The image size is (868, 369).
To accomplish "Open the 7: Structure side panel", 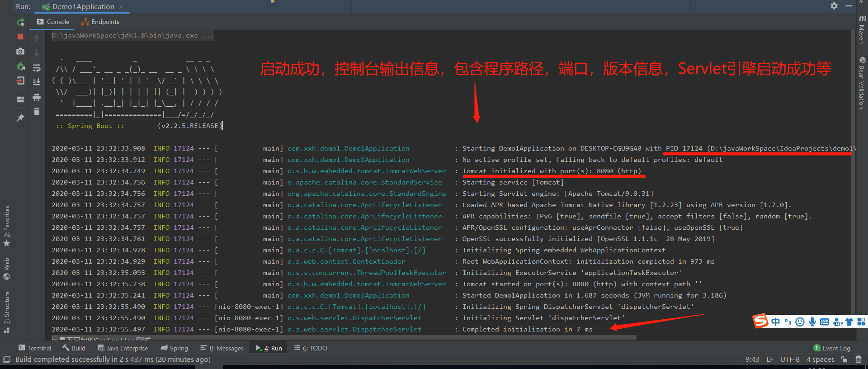I will [7, 312].
